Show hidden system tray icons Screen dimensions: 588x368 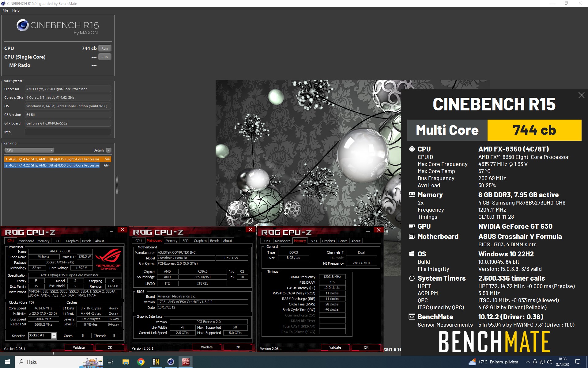pos(527,362)
